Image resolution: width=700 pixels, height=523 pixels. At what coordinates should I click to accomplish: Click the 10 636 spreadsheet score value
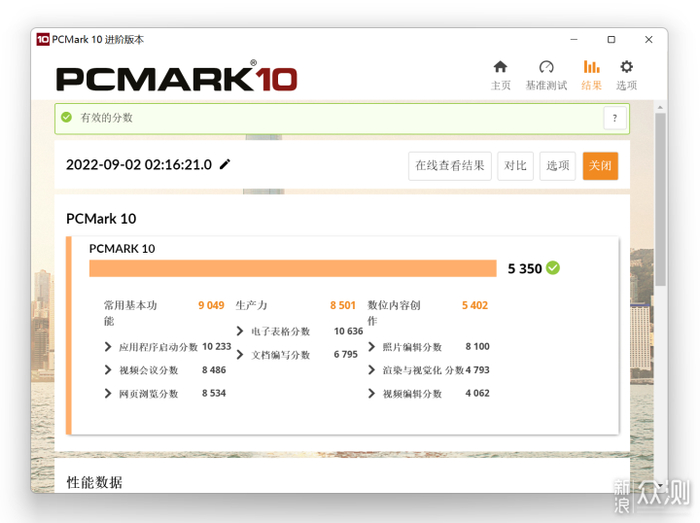click(x=348, y=331)
